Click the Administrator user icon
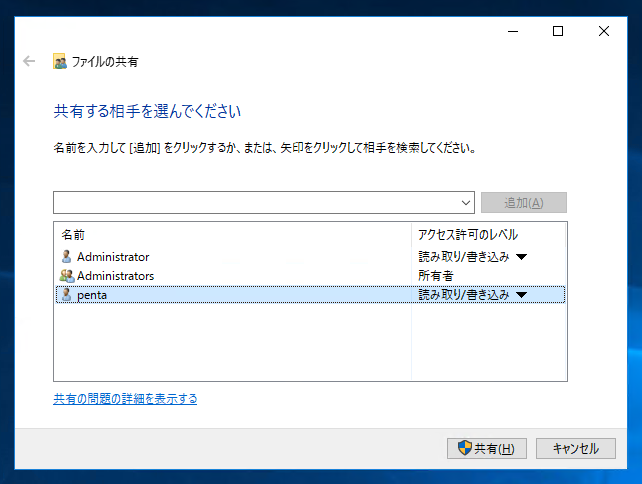 pos(66,257)
